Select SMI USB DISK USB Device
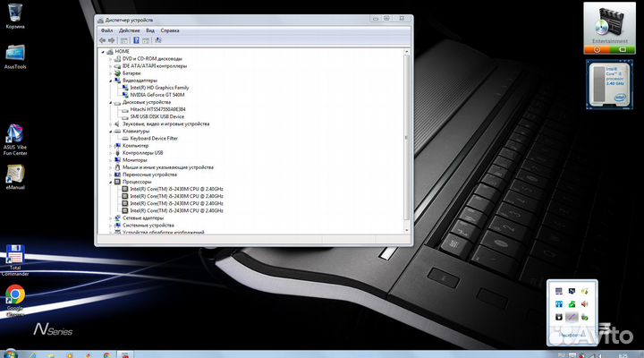The height and width of the screenshot is (358, 644). pyautogui.click(x=157, y=116)
